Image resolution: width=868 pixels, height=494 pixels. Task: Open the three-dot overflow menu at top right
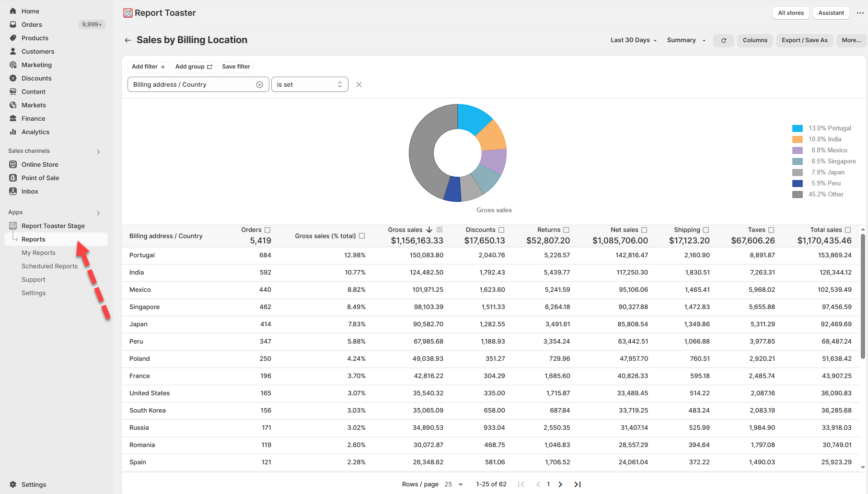pos(860,13)
